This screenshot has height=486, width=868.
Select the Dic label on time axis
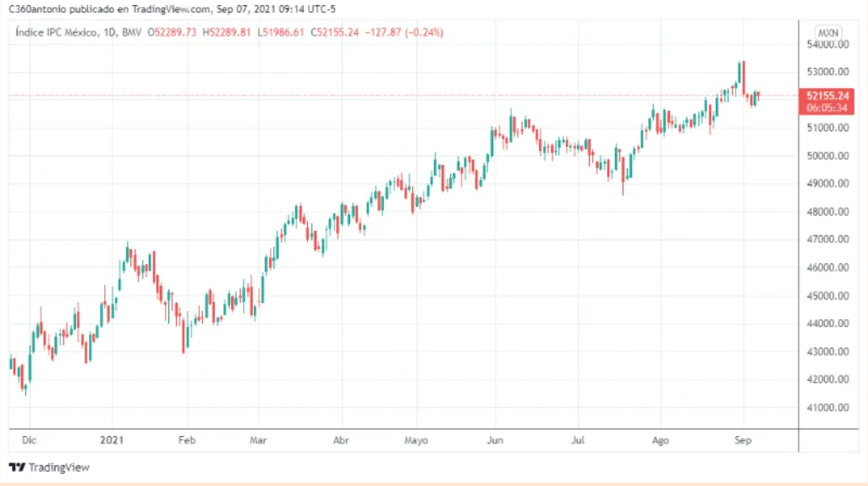[x=29, y=440]
